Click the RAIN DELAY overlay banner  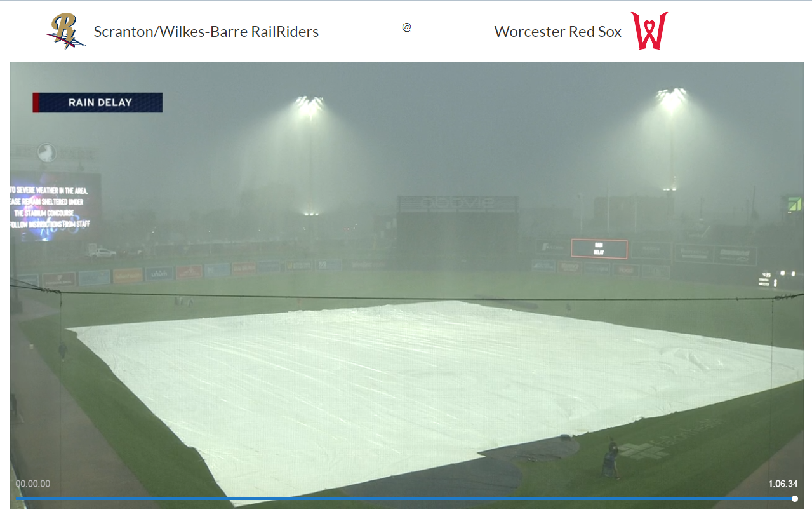pyautogui.click(x=98, y=102)
